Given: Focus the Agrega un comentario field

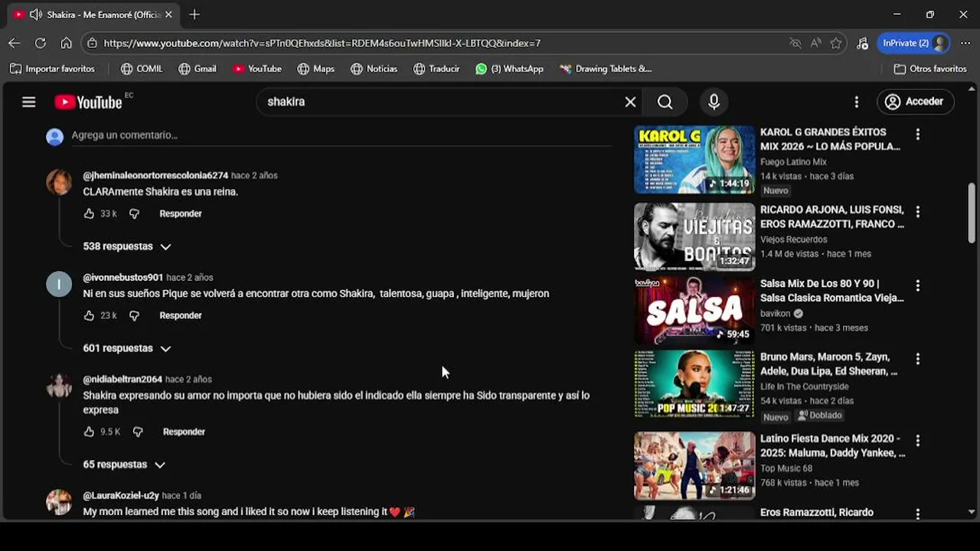Looking at the screenshot, I should [x=341, y=135].
